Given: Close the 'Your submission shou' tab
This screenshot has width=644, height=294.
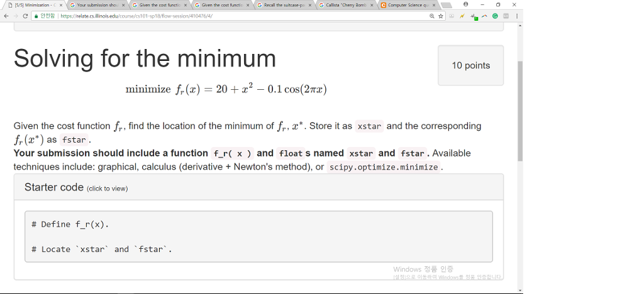Looking at the screenshot, I should point(123,5).
